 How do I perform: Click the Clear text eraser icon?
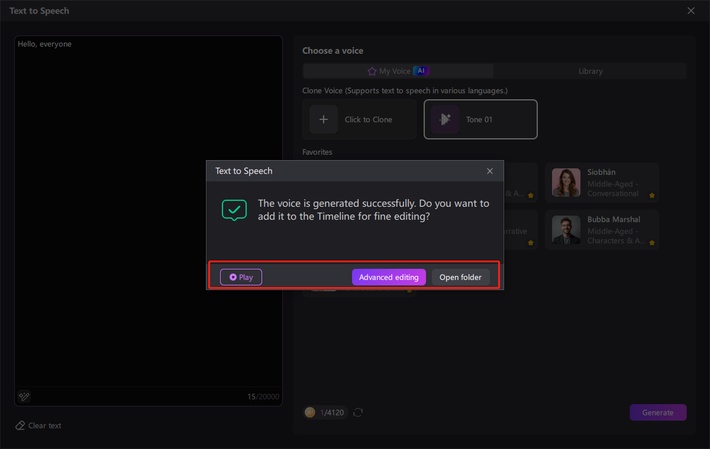(20, 426)
